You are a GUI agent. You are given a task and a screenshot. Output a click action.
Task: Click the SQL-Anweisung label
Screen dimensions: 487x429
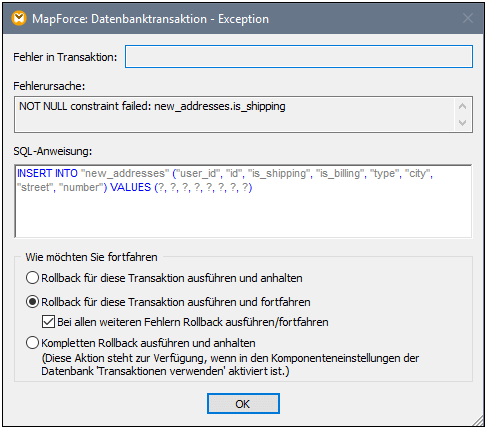(53, 151)
